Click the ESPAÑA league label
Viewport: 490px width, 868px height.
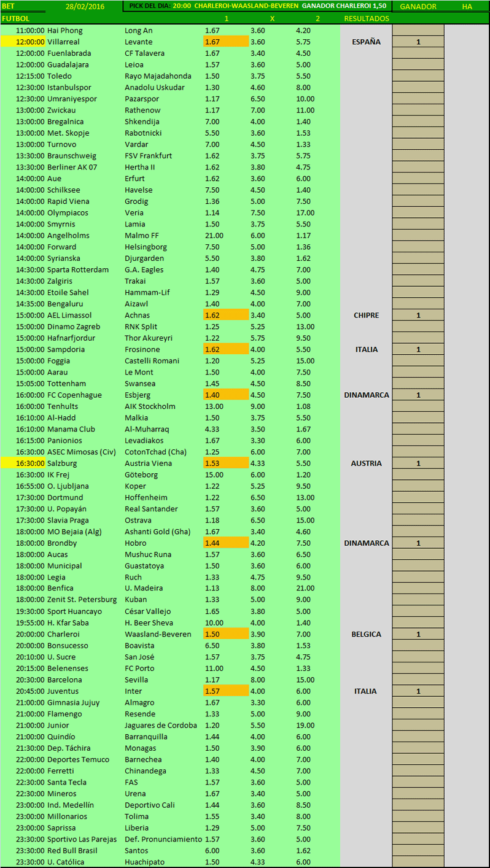point(366,42)
